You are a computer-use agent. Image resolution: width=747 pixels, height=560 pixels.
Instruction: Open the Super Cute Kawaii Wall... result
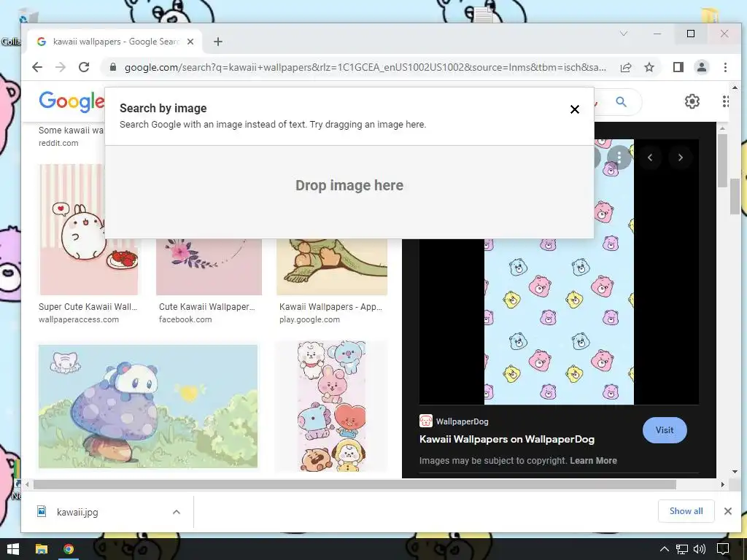[x=88, y=307]
